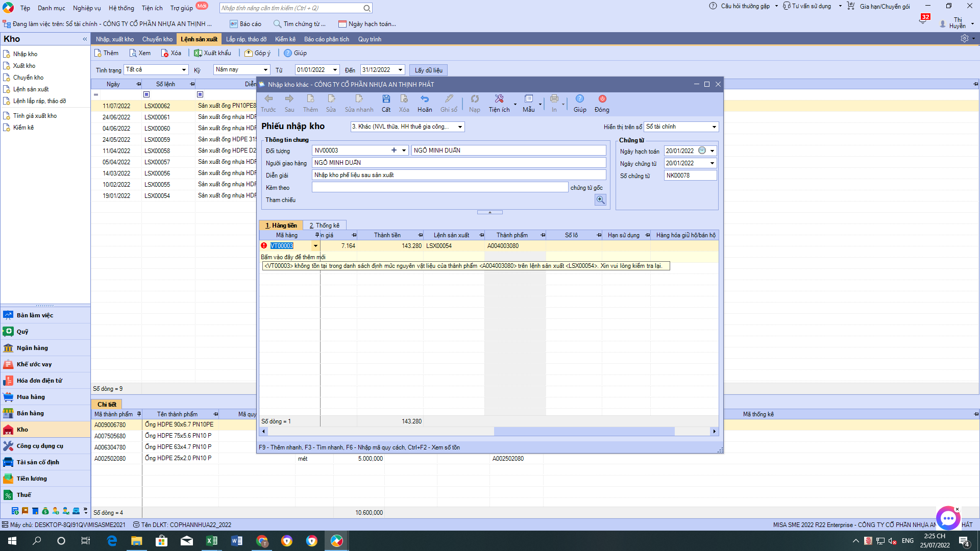
Task: Open Excel from the Windows taskbar
Action: [x=212, y=541]
